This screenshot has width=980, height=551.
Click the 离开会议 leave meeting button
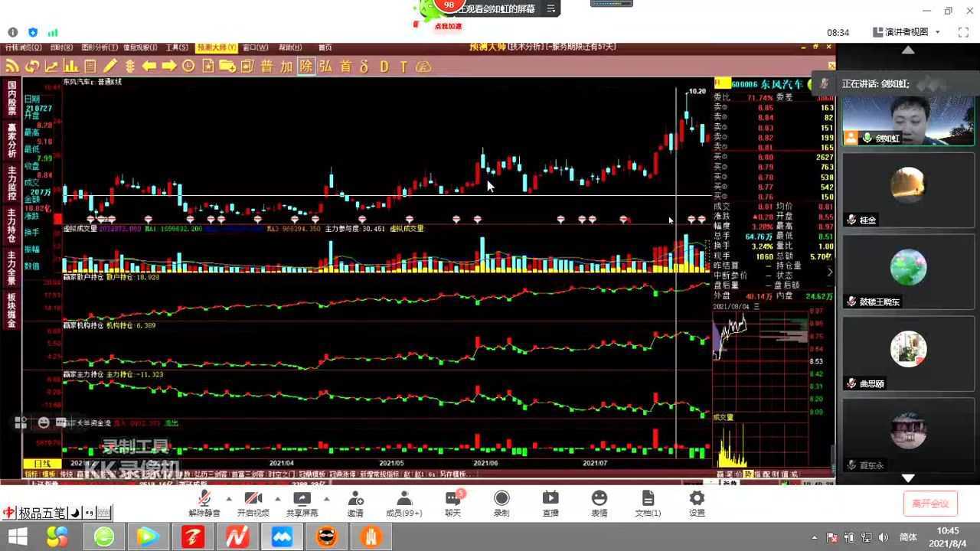coord(930,504)
